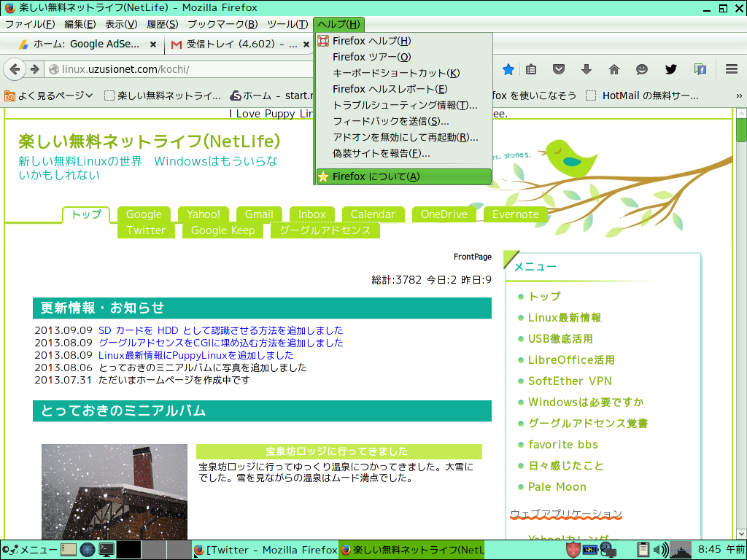Click the green Yahoo! page tab
The image size is (747, 560).
click(x=204, y=215)
